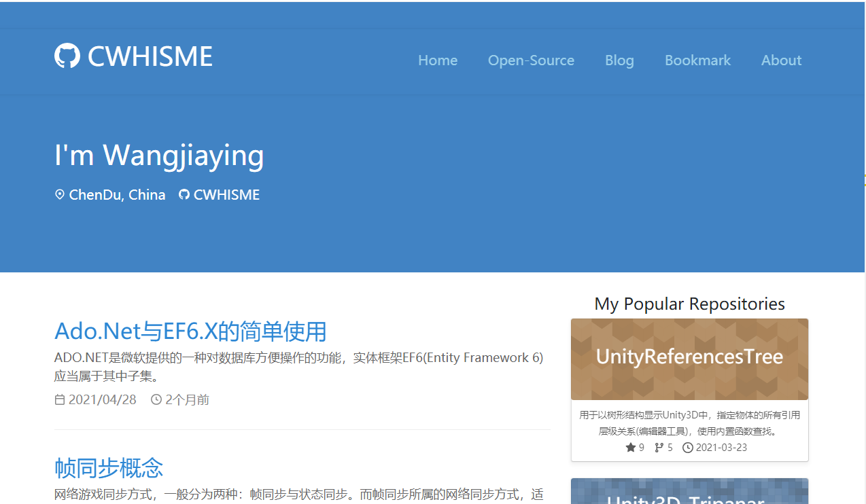866x504 pixels.
Task: Navigate to the Blog section
Action: 619,60
